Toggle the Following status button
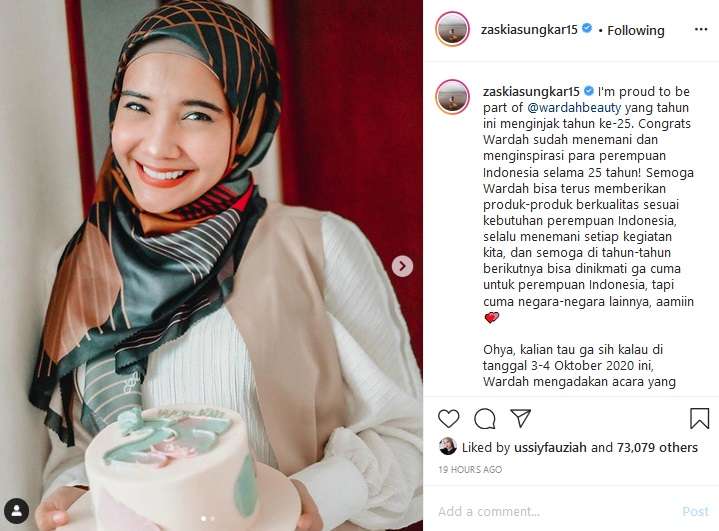719x531 pixels. (636, 31)
